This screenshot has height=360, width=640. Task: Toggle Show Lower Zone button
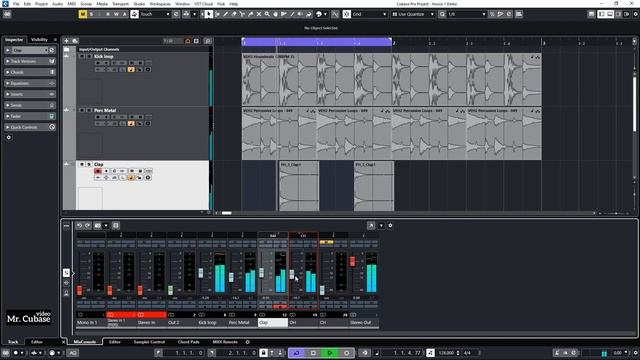(610, 14)
